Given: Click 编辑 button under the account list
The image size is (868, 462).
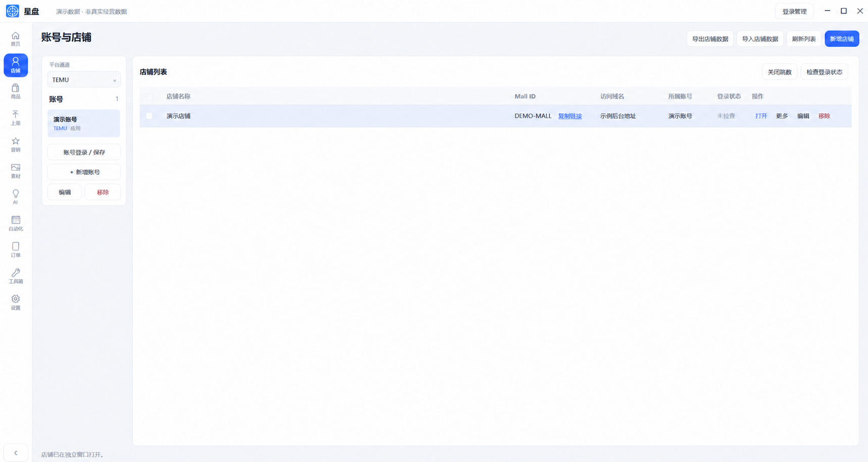Looking at the screenshot, I should point(65,192).
